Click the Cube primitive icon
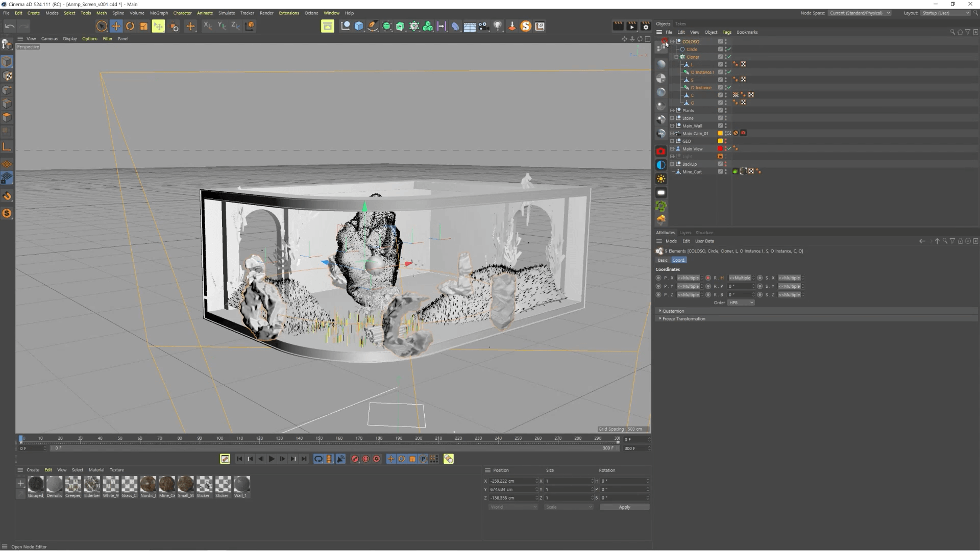The width and height of the screenshot is (980, 551). (x=359, y=26)
